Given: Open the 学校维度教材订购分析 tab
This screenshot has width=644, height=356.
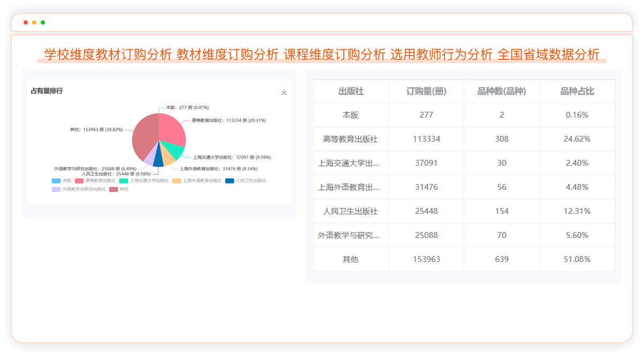Looking at the screenshot, I should point(108,55).
